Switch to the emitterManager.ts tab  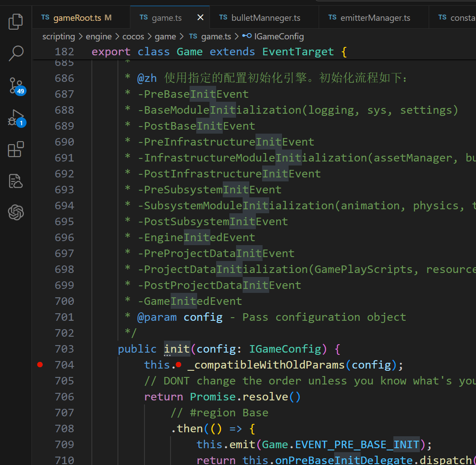pyautogui.click(x=375, y=18)
